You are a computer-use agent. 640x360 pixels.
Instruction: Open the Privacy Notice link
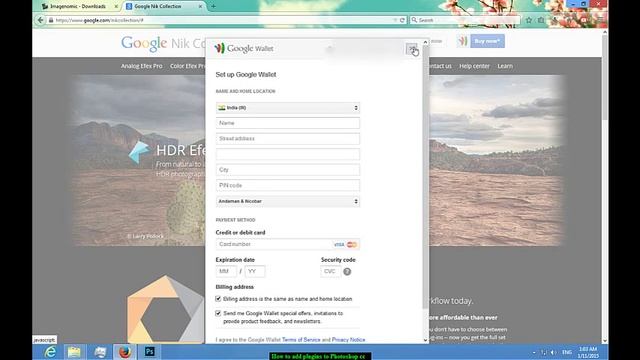click(348, 340)
